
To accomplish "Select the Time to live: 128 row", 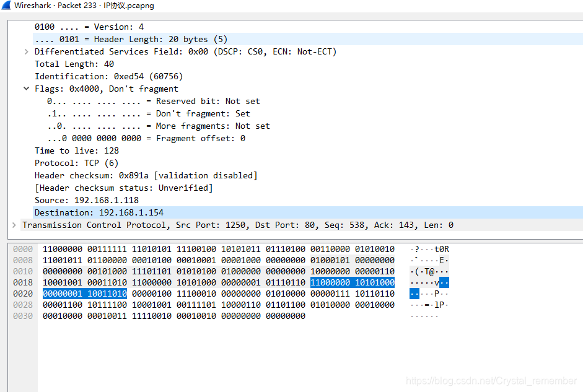I will pos(77,150).
